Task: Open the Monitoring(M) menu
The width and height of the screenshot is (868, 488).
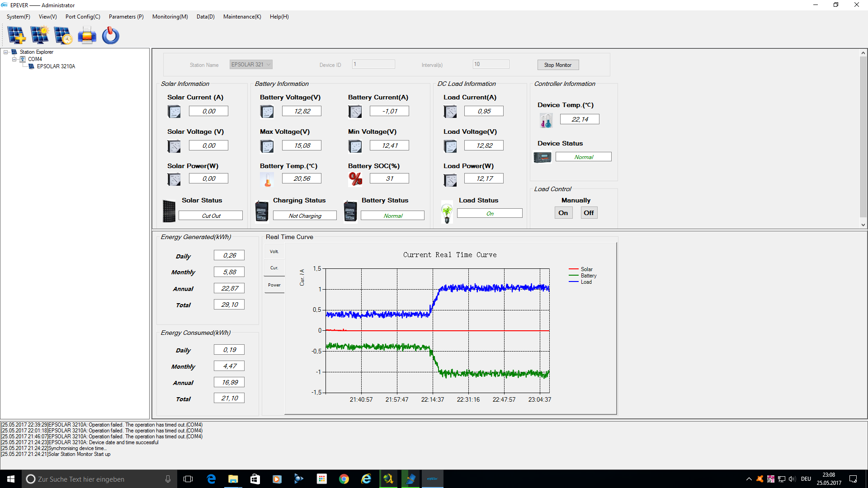Action: (x=170, y=17)
